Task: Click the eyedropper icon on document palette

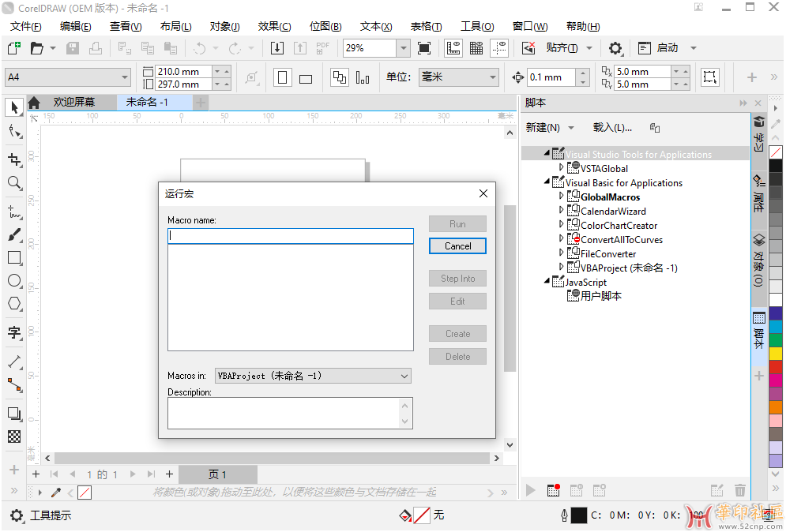Action: [55, 493]
